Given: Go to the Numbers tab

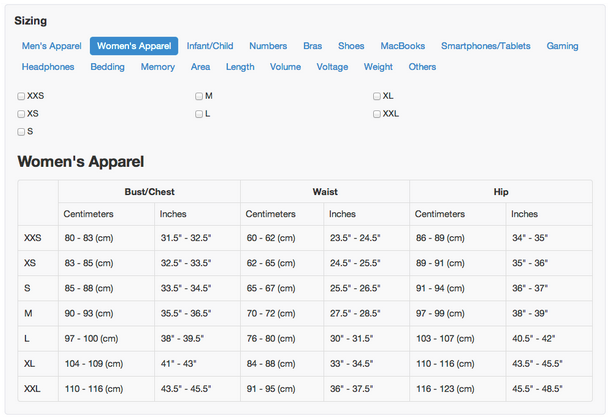Looking at the screenshot, I should (x=268, y=46).
